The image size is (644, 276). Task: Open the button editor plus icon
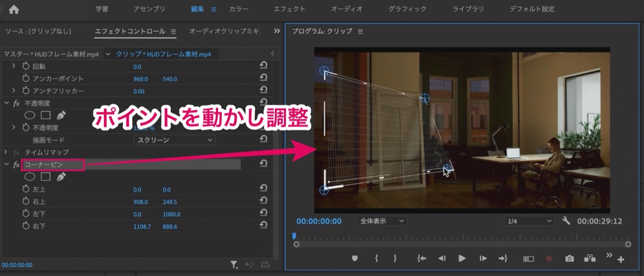[x=621, y=260]
